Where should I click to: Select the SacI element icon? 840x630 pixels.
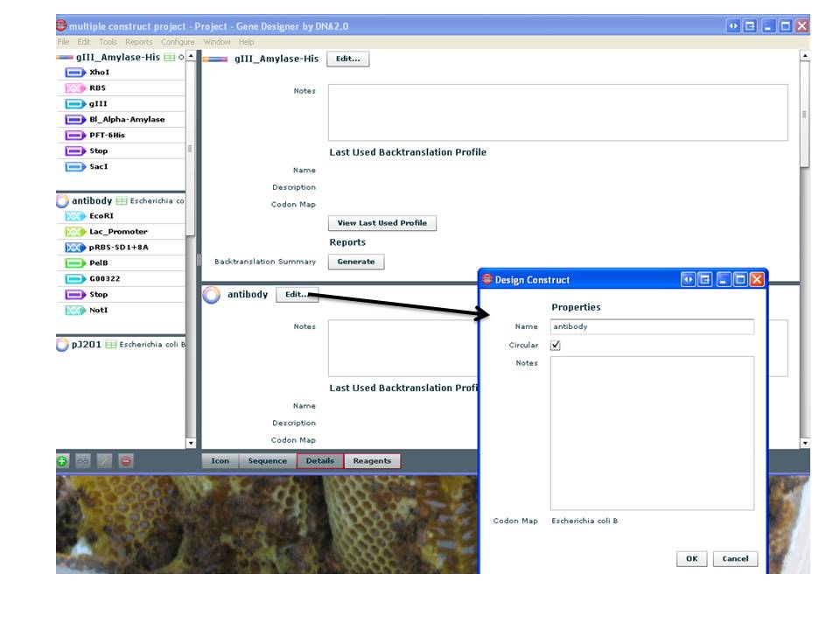click(75, 166)
